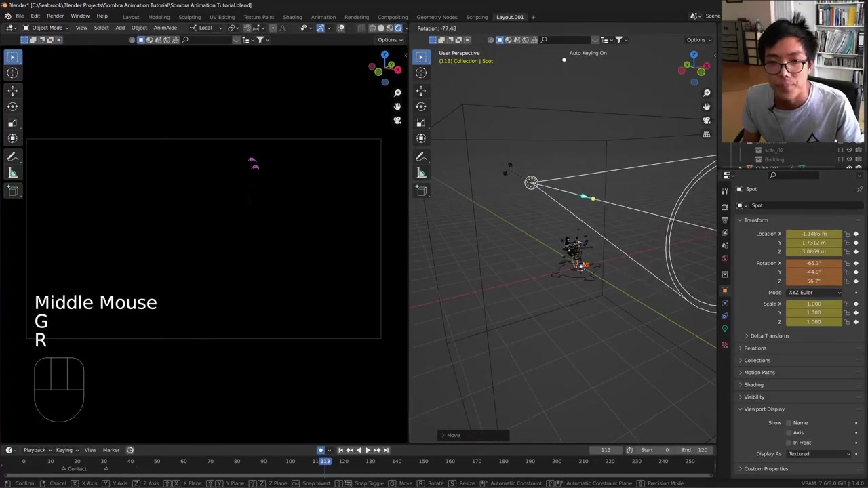
Task: Click the Marker menu in timeline
Action: (x=111, y=450)
